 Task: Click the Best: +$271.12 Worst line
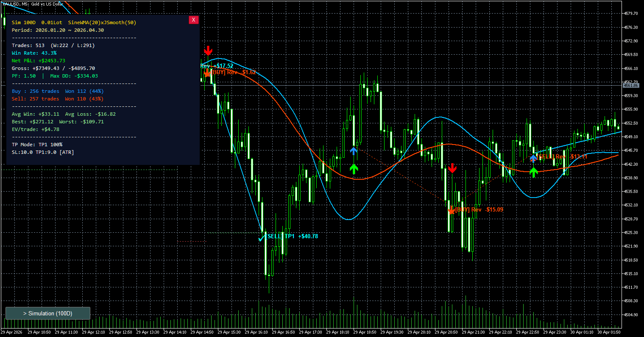point(58,122)
